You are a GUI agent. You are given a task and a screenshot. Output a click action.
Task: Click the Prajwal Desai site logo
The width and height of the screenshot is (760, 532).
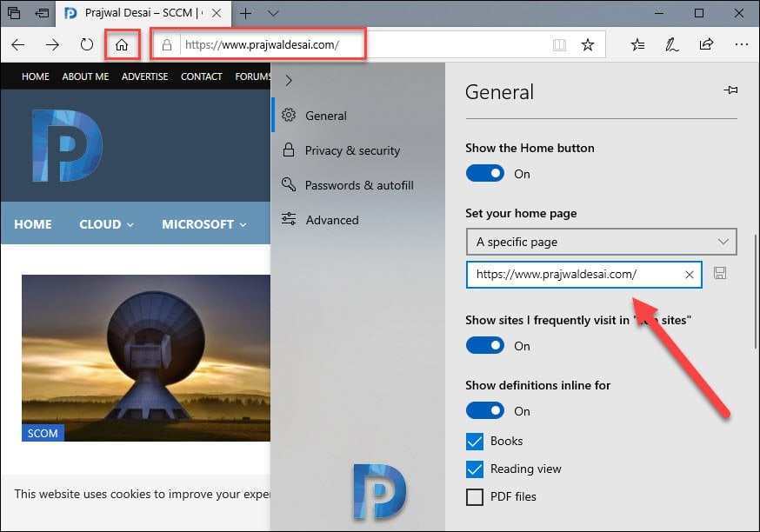(x=67, y=146)
